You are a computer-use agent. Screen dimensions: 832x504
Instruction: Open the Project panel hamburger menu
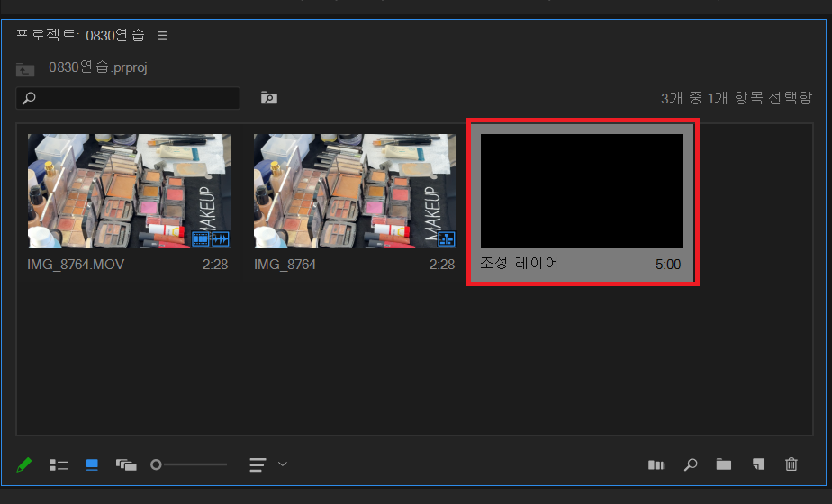point(162,35)
